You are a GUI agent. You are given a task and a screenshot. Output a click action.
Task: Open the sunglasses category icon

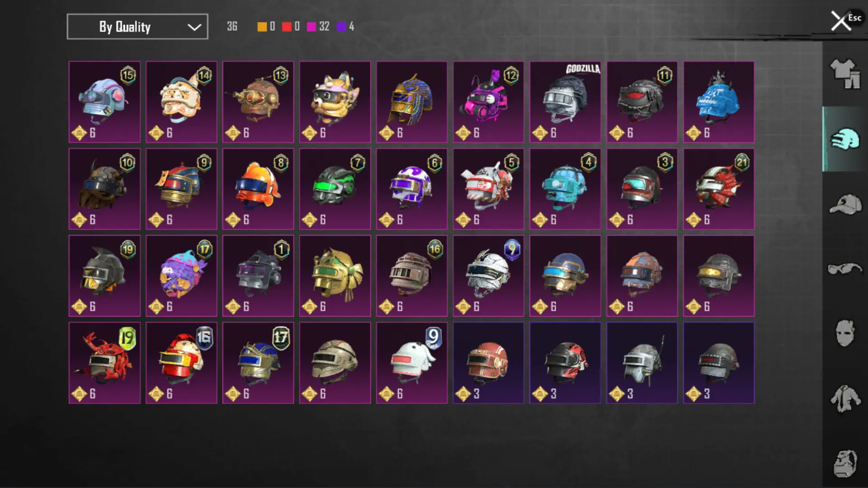pyautogui.click(x=844, y=269)
